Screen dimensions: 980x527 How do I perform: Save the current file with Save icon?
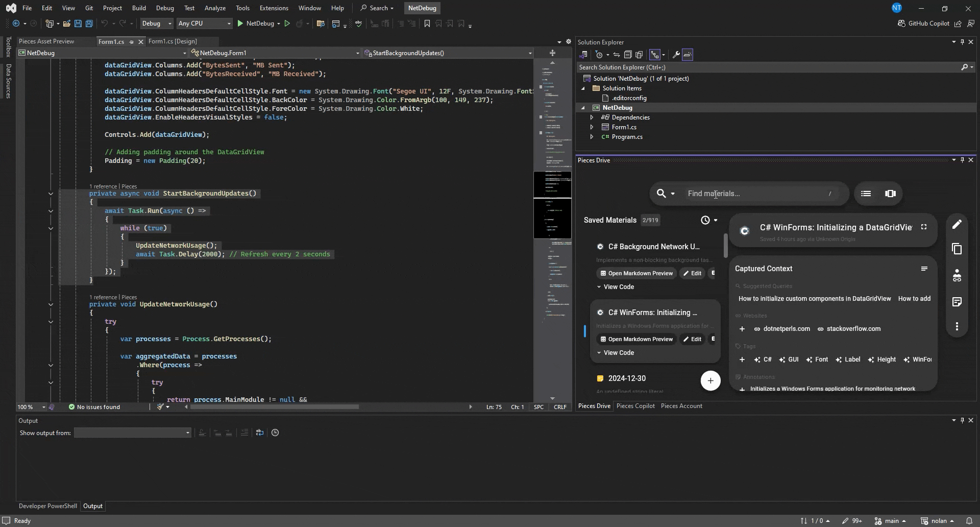tap(78, 23)
